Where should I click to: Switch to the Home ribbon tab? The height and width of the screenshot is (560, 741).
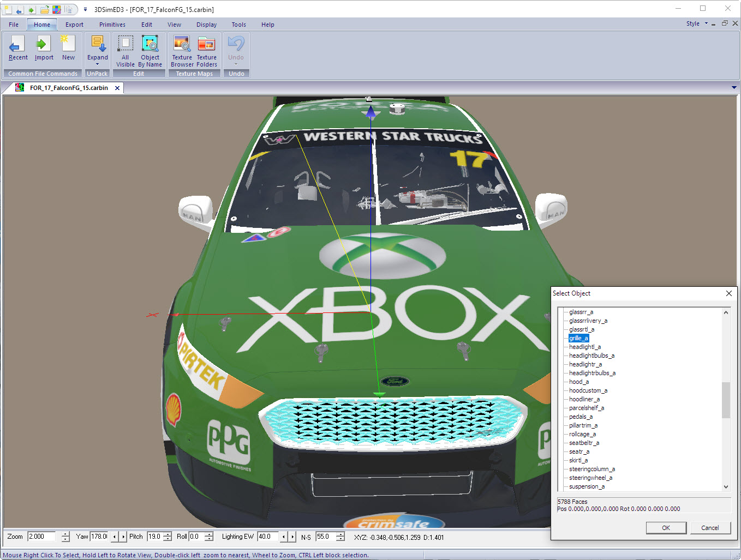pos(42,25)
